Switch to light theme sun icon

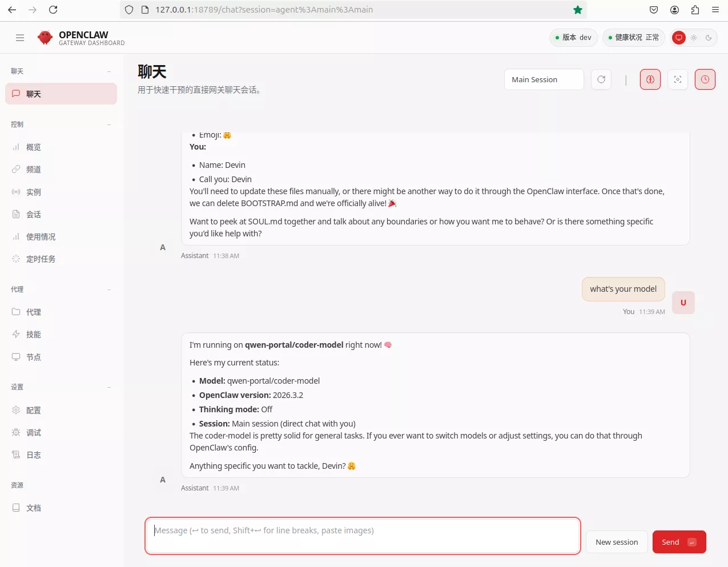click(694, 38)
